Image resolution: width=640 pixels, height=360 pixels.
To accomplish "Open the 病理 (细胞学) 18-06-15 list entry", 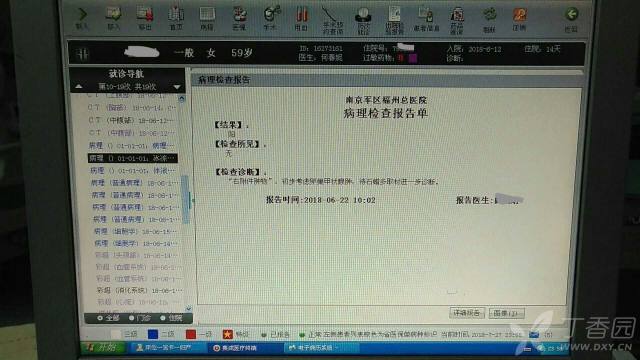I will tap(135, 231).
